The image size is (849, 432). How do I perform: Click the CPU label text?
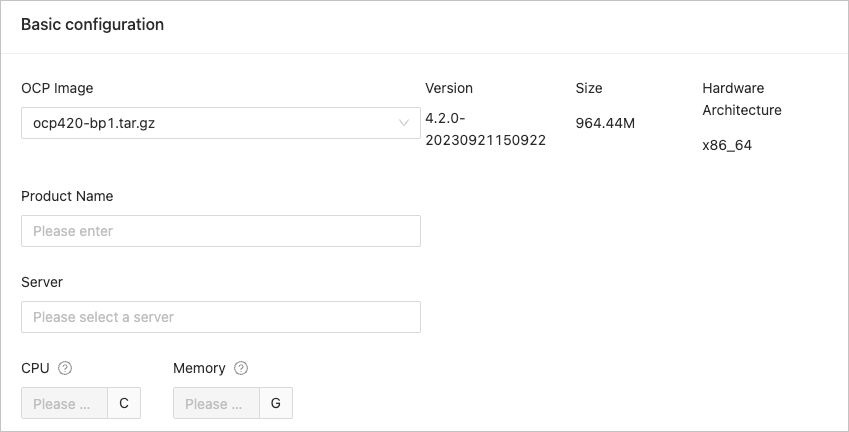[35, 368]
